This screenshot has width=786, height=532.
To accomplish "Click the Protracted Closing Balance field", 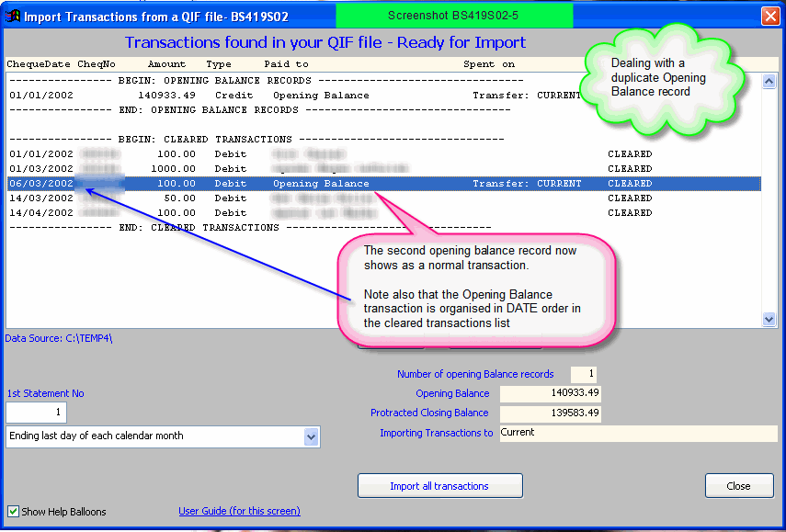I will tap(550, 413).
